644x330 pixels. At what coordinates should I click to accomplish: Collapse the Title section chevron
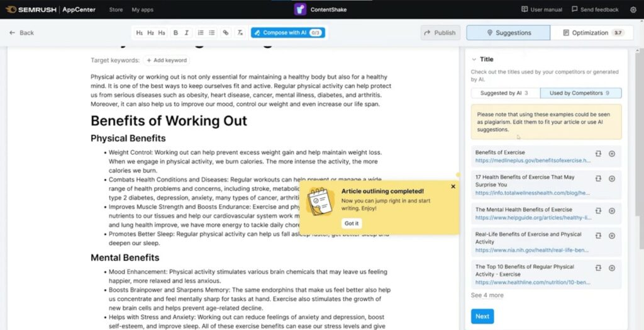pos(474,59)
